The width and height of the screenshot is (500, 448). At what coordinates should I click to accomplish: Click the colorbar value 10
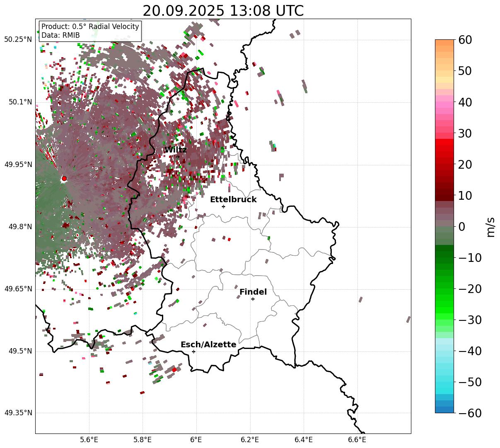[465, 195]
